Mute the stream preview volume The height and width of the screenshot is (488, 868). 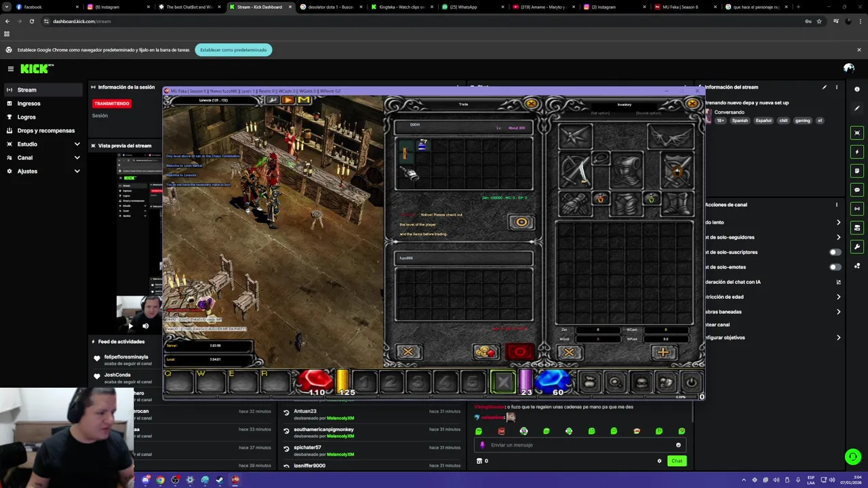(x=145, y=326)
